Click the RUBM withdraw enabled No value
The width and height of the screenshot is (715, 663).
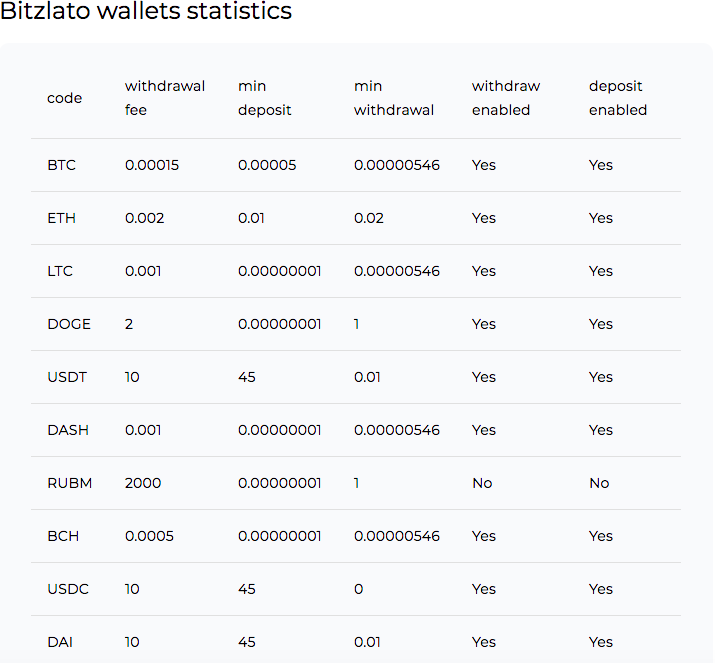coord(482,483)
